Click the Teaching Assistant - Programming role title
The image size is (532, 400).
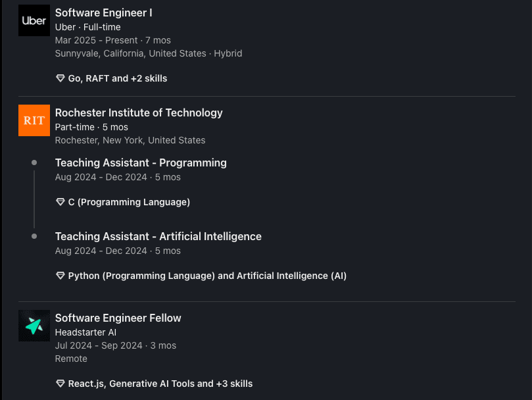pyautogui.click(x=141, y=162)
